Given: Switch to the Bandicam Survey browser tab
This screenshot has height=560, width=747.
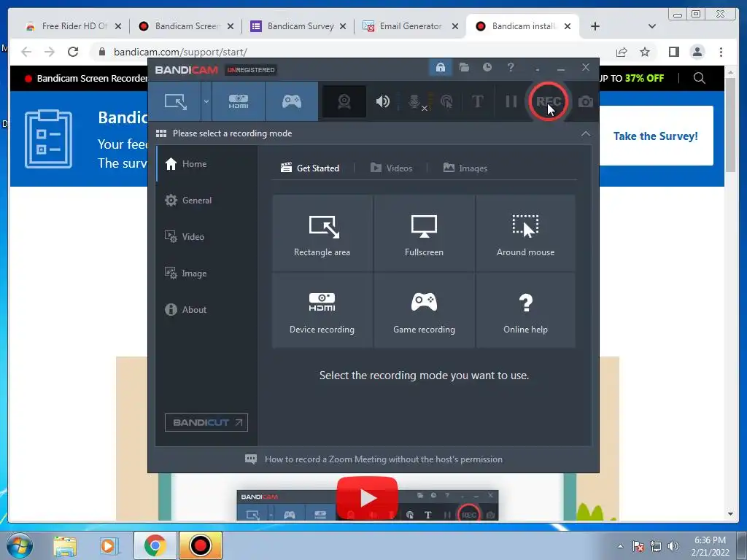Looking at the screenshot, I should tap(298, 26).
